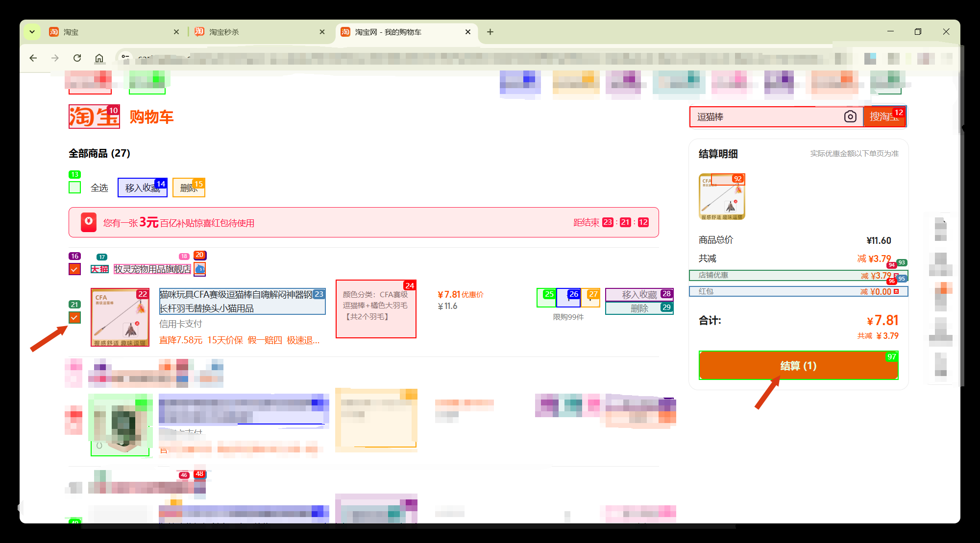Increase item quantity with plus button
The width and height of the screenshot is (980, 543).
click(x=590, y=298)
